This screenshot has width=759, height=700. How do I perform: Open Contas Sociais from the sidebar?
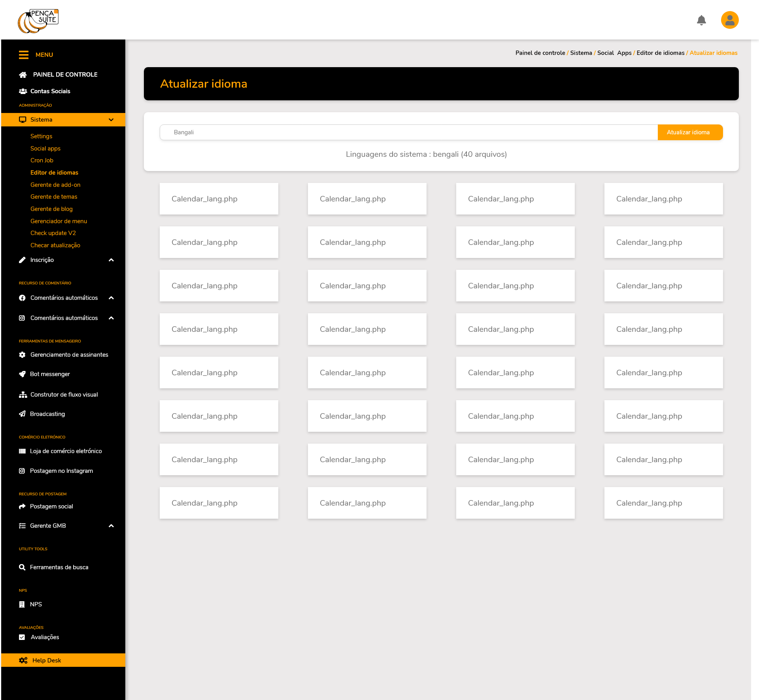[x=50, y=91]
